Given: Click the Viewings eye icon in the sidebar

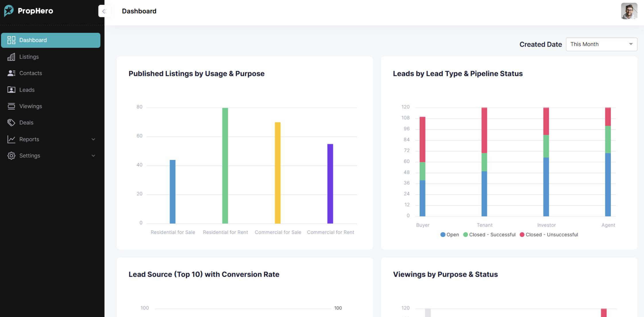Looking at the screenshot, I should point(11,106).
